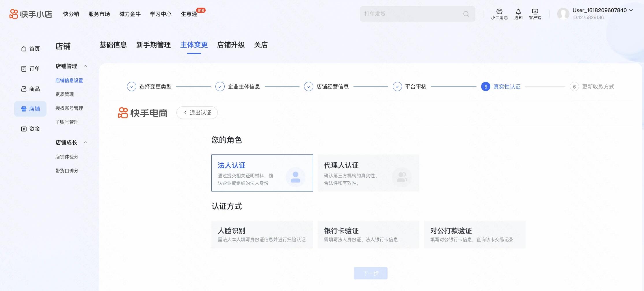Open 磁力金牛 in top navigation
The height and width of the screenshot is (291, 644).
click(x=130, y=14)
